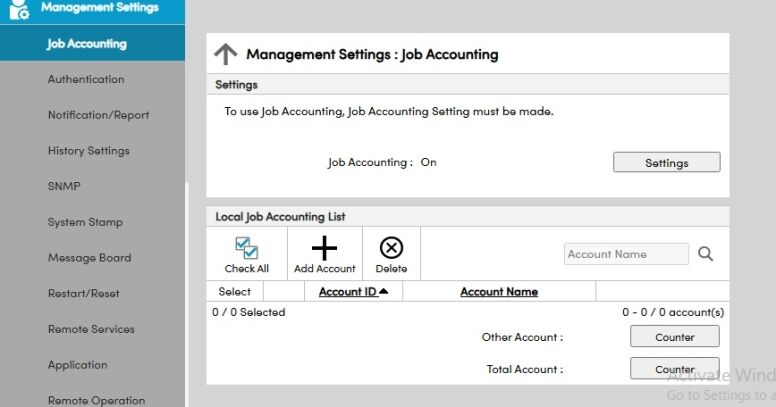Image resolution: width=776 pixels, height=407 pixels.
Task: Go to Notification/Report settings
Action: 98,115
